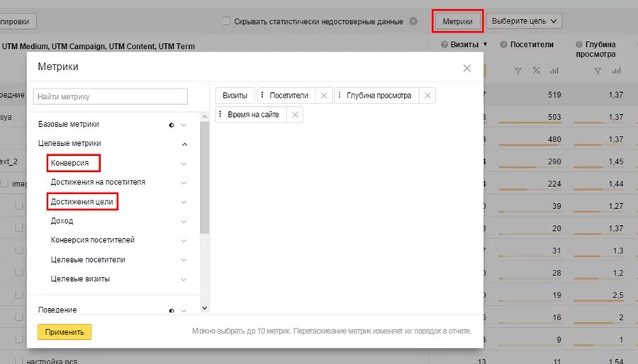The width and height of the screenshot is (638, 364).
Task: Toggle percent view under Посетители column
Action: (x=537, y=71)
